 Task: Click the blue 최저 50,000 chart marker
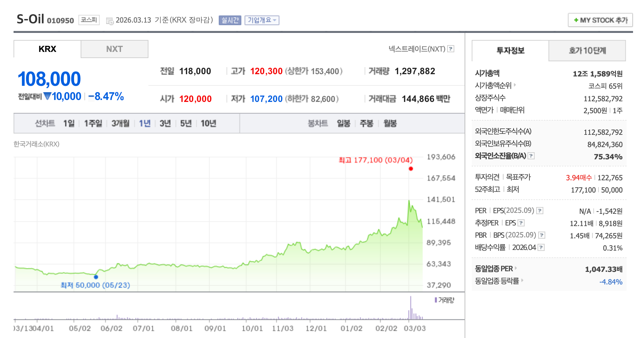coord(96,277)
